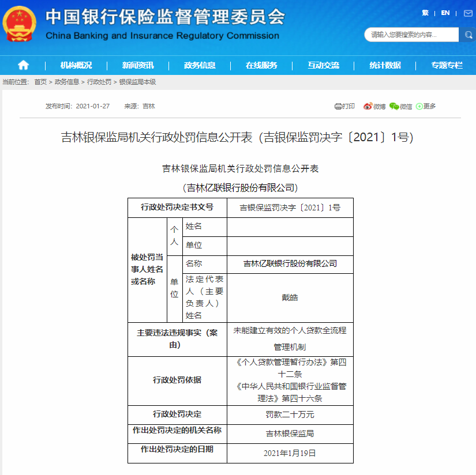Click table cell 吉林亿联银行股份有限公司
The height and width of the screenshot is (475, 476).
point(290,264)
